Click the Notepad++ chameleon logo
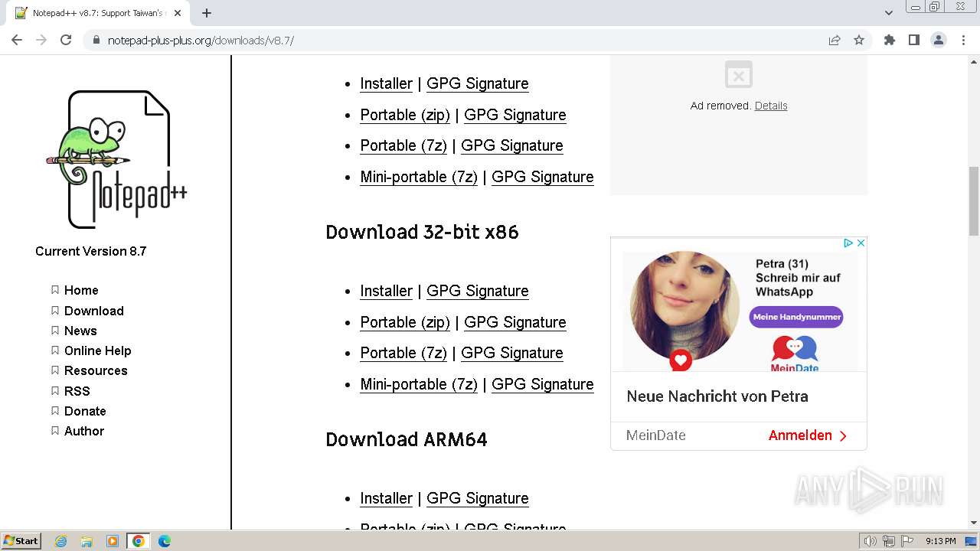The height and width of the screenshot is (551, 980). pos(116,159)
